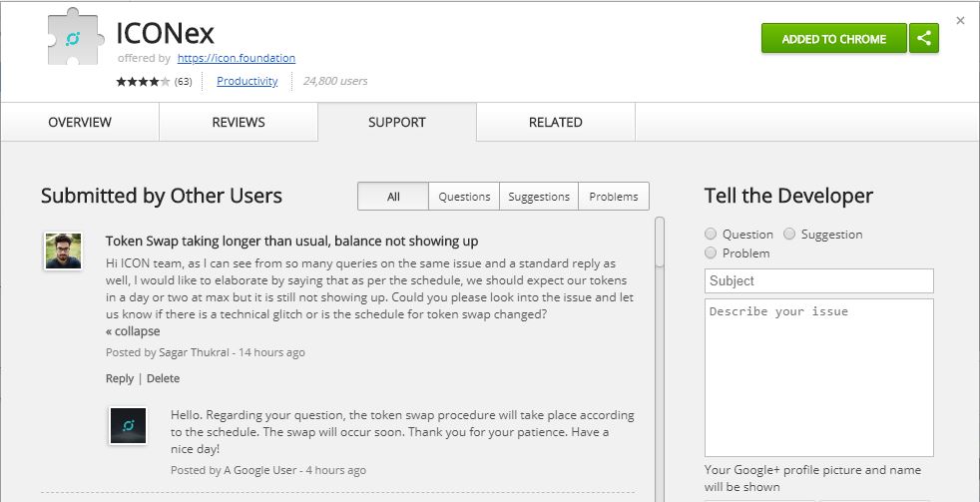Filter posts by Questions
Viewport: 980px width, 502px height.
(464, 197)
